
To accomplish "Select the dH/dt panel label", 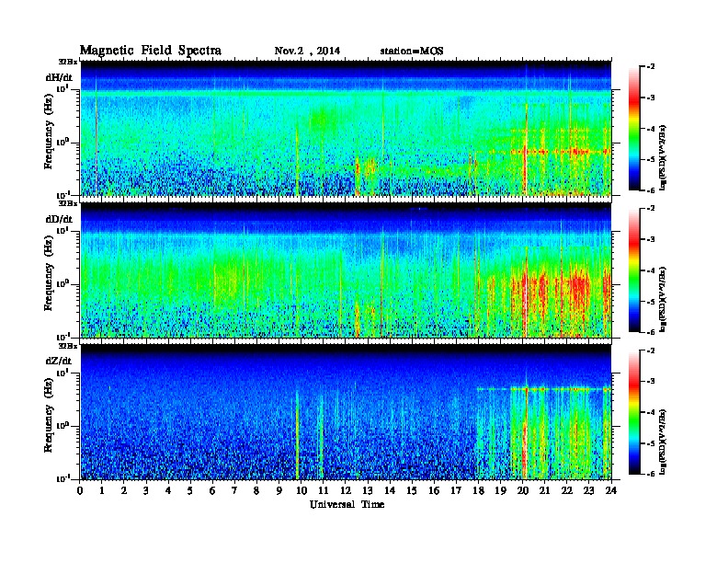I will click(x=59, y=77).
